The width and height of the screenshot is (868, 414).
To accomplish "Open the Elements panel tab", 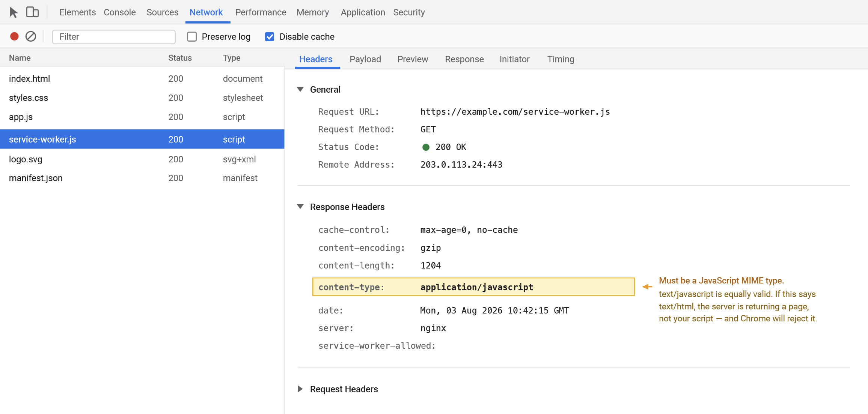I will pyautogui.click(x=77, y=12).
